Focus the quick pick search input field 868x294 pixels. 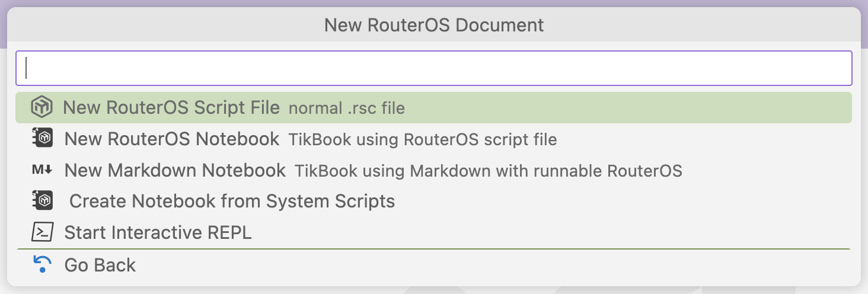point(433,68)
